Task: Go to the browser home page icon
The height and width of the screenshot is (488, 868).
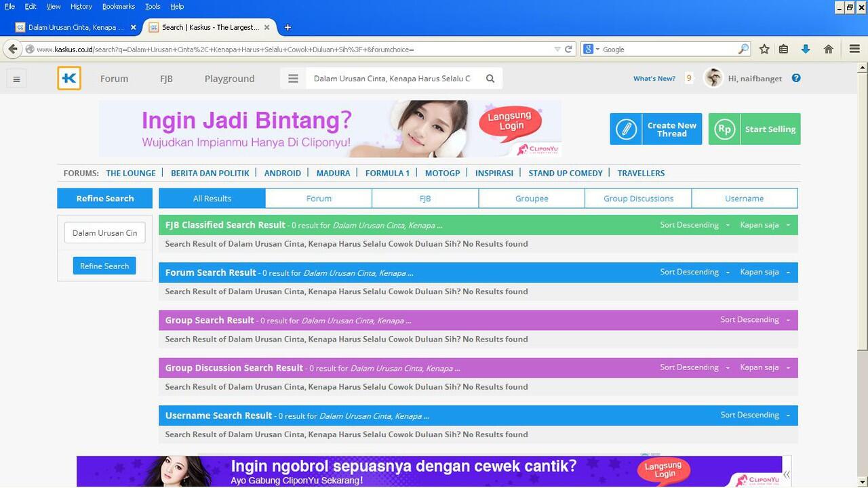Action: coord(828,49)
